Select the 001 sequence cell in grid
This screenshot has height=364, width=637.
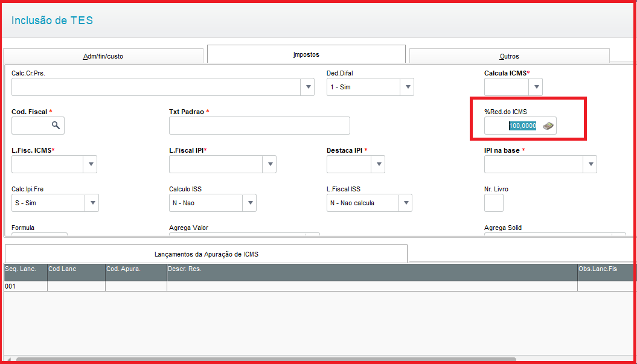click(x=26, y=286)
